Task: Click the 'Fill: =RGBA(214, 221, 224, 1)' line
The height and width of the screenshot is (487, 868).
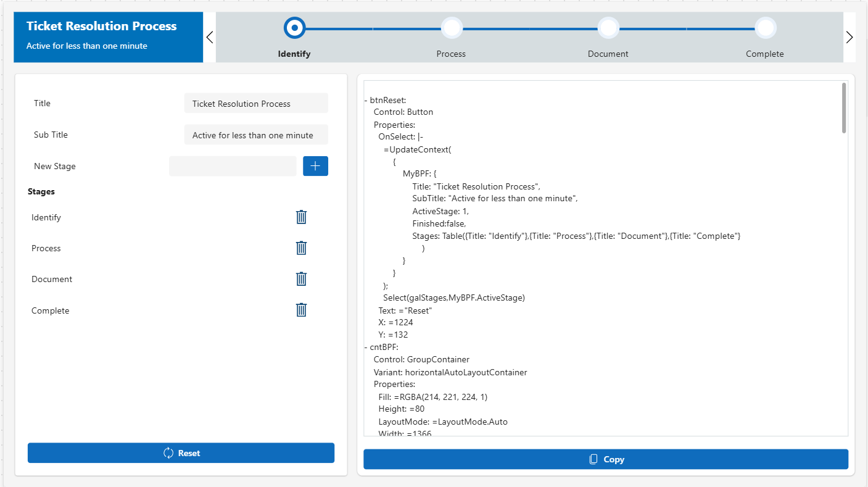Action: point(433,397)
